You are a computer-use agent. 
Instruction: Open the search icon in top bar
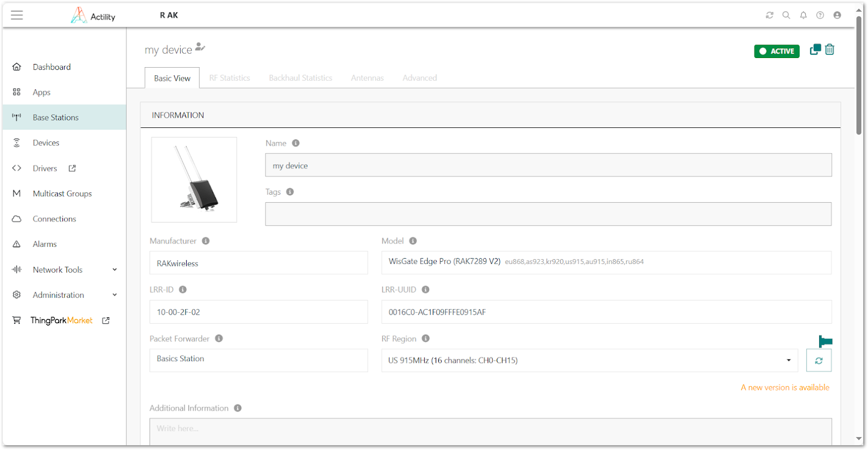786,15
